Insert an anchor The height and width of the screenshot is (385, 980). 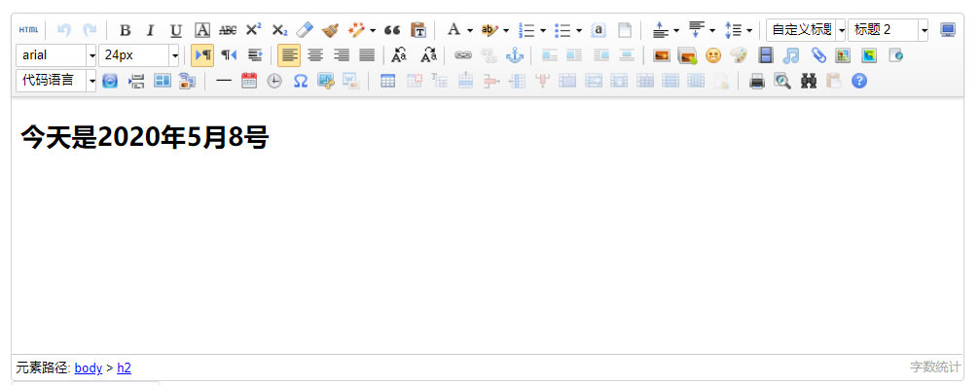point(515,55)
